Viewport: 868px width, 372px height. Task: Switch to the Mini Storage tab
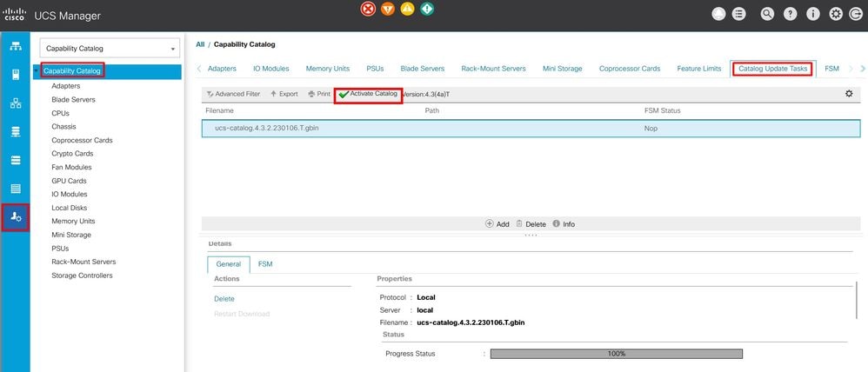tap(563, 69)
